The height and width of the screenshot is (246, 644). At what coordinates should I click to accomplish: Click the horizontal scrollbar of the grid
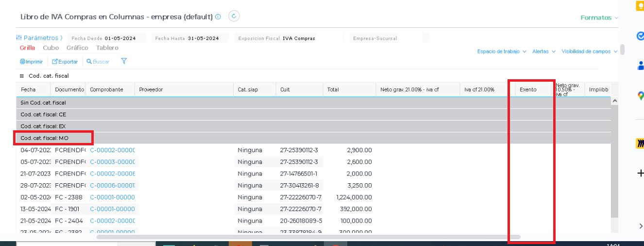(x=308, y=237)
